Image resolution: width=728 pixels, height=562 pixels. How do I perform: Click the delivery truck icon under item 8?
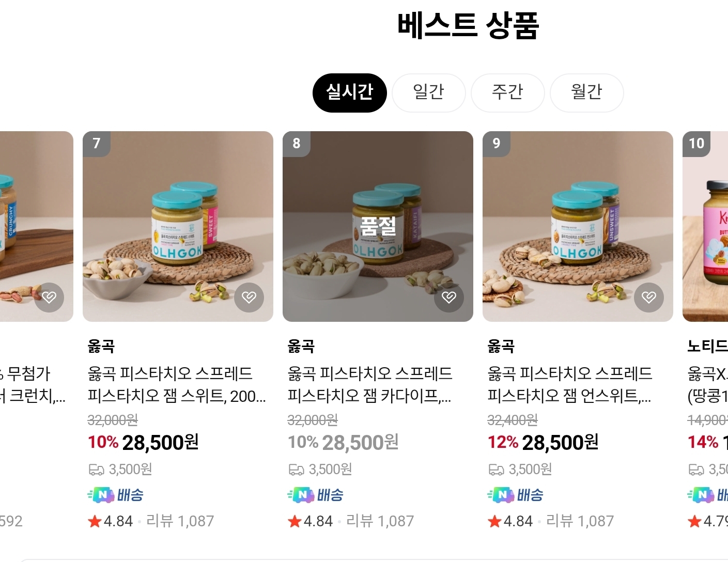(296, 470)
